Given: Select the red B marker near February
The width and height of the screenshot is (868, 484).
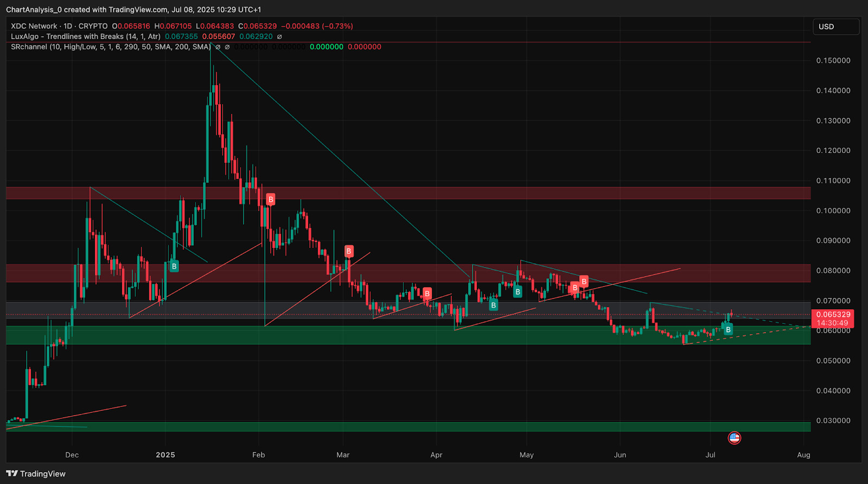Looking at the screenshot, I should coord(270,200).
